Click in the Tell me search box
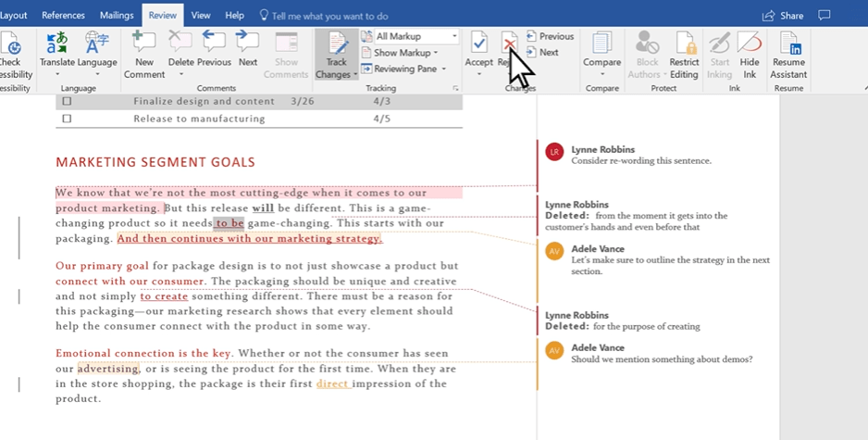 click(329, 16)
